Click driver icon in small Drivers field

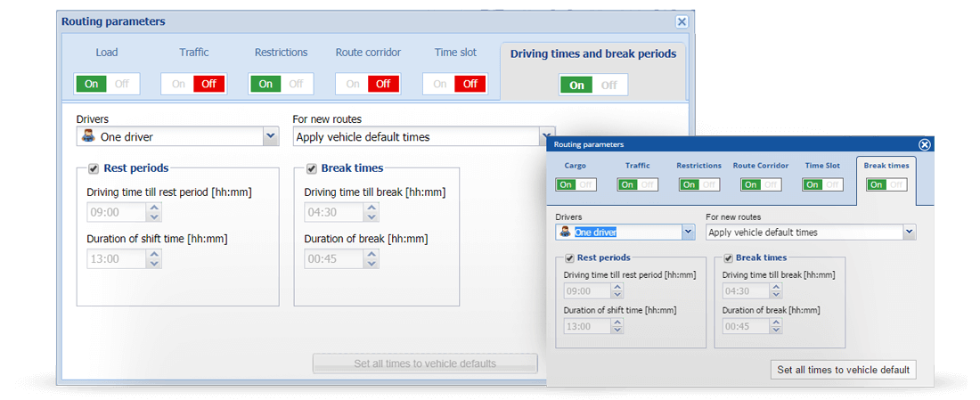click(565, 232)
